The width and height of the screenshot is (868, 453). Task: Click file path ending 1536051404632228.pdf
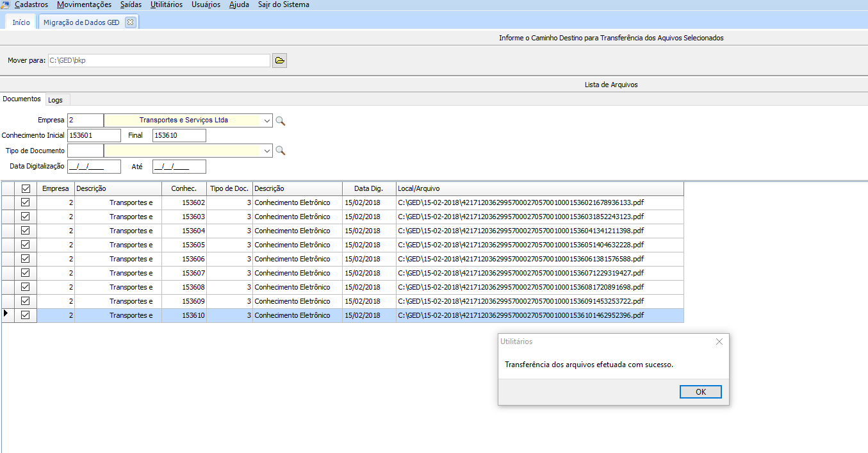(x=521, y=245)
